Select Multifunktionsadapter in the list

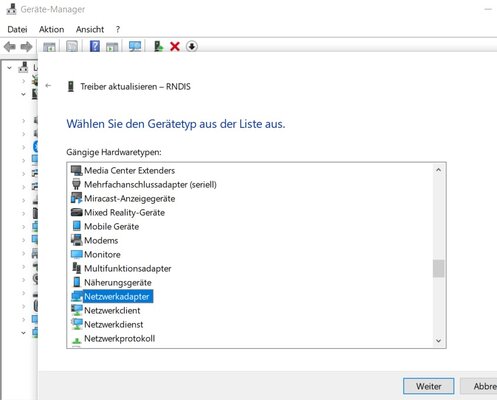pyautogui.click(x=128, y=268)
